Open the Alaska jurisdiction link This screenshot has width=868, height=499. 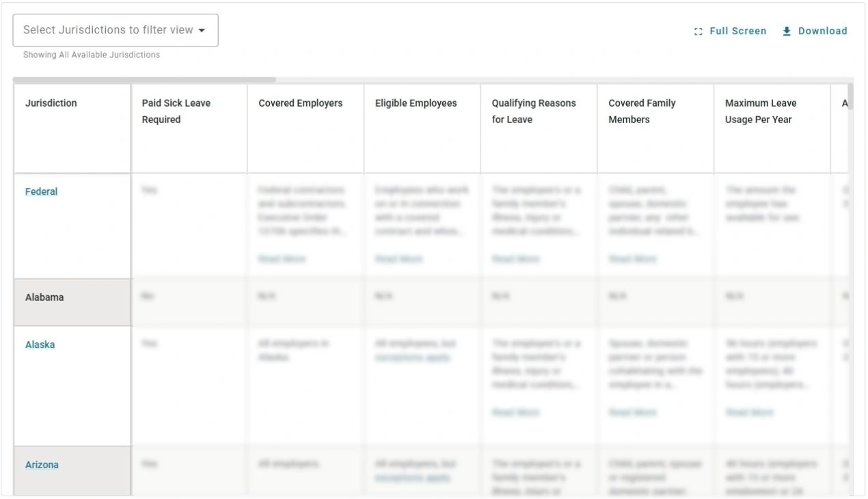[40, 345]
